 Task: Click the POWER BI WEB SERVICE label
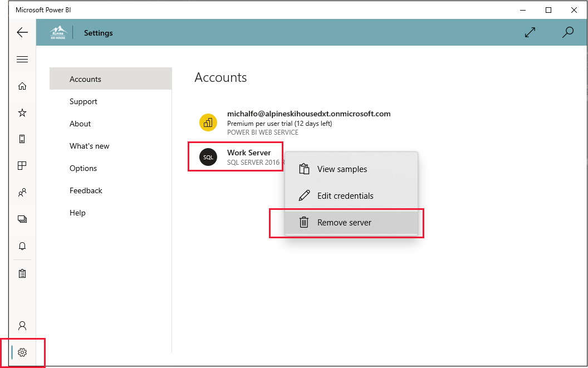(x=262, y=133)
